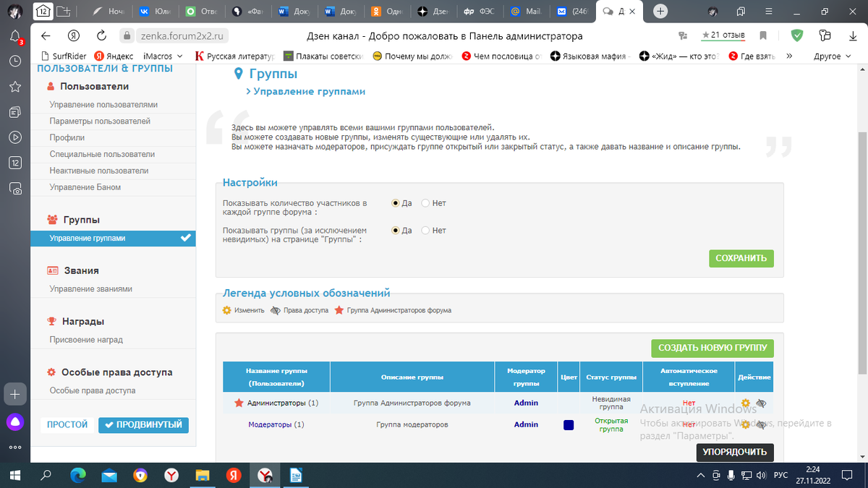
Task: Click the СОХРАНИТЬ button
Action: tap(741, 258)
